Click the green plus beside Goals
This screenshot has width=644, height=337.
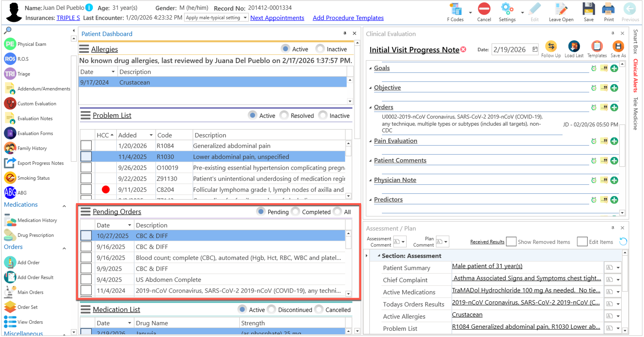(x=614, y=68)
